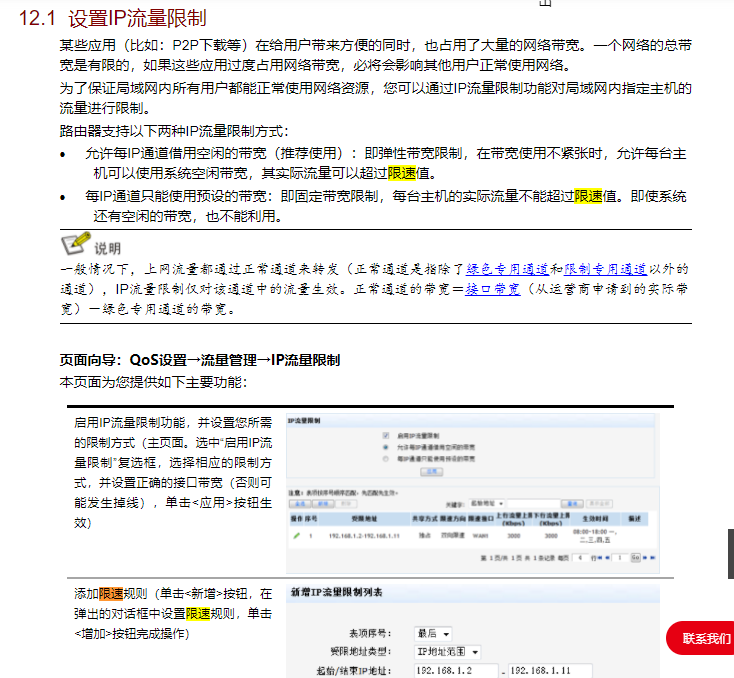734x678 pixels.
Task: Click the highlighted 限速 in the first bullet
Action: point(402,173)
